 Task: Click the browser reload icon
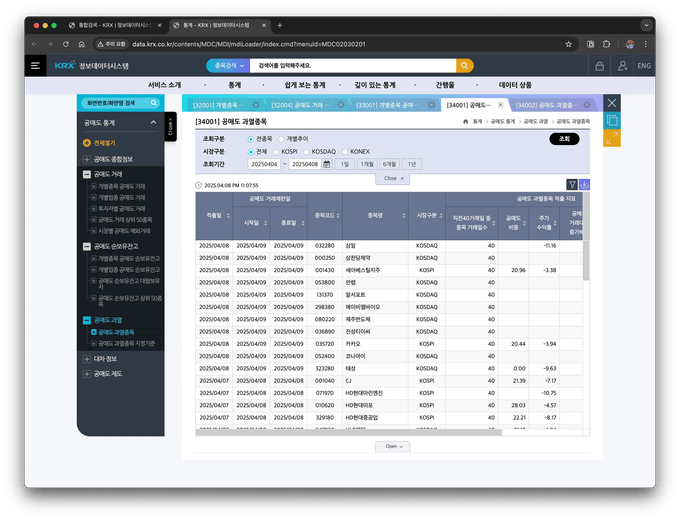click(65, 44)
